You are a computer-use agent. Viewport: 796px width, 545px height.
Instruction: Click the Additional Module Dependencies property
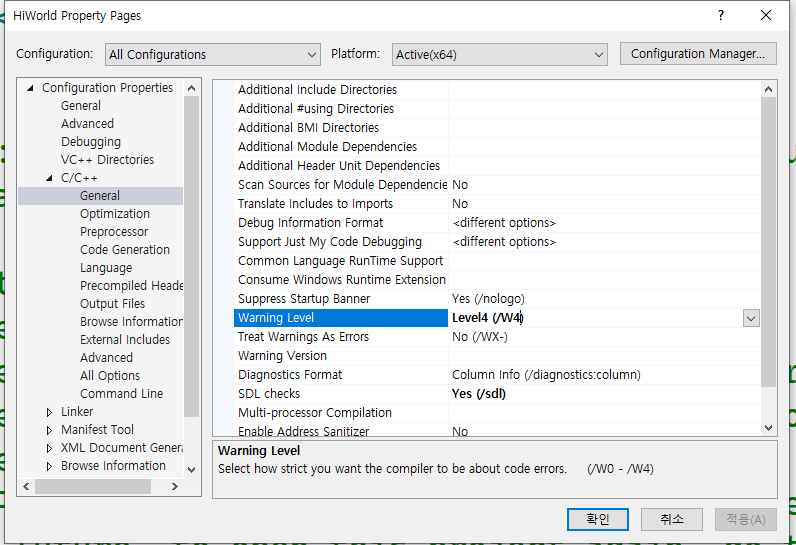point(327,147)
